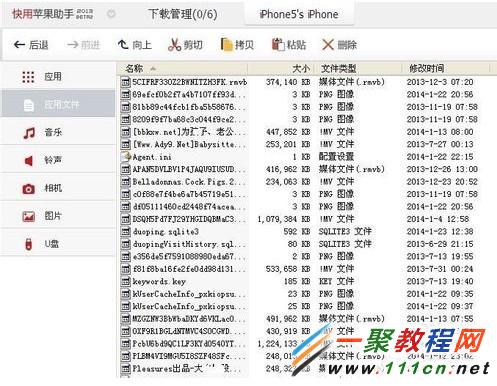497x386 pixels.
Task: Click modified date 2013-7-27 00:13
Action: tap(440, 144)
